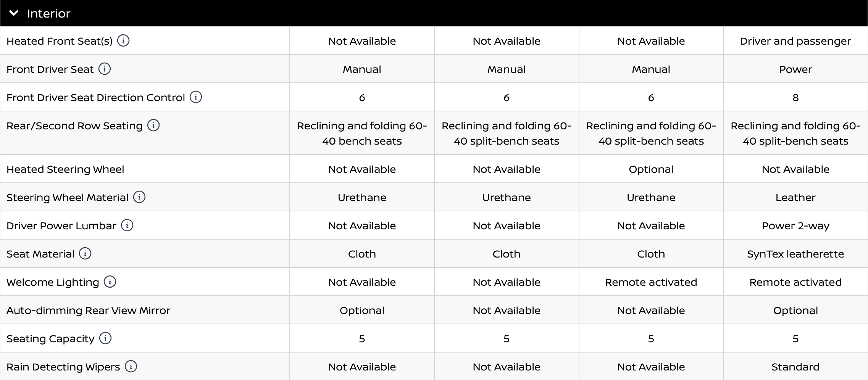Click info icon for Front Driver Seat Direction Control
This screenshot has width=868, height=380.
click(x=196, y=97)
